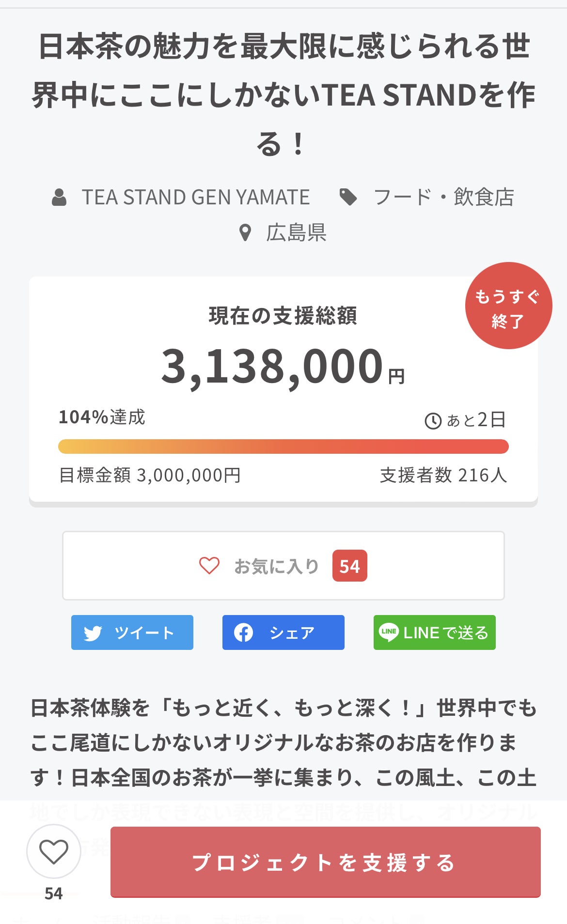This screenshot has width=567, height=924.
Task: Click the user profile icon beside TEA STAND GEN YAMATE
Action: 59,198
